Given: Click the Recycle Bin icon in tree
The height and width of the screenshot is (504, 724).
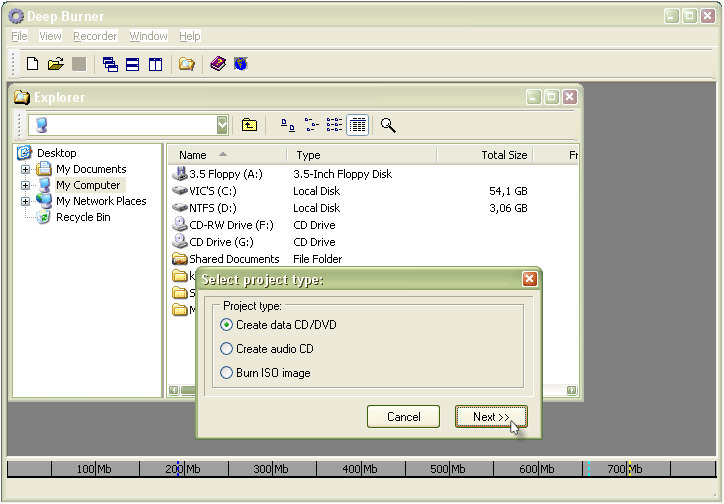Looking at the screenshot, I should point(43,217).
